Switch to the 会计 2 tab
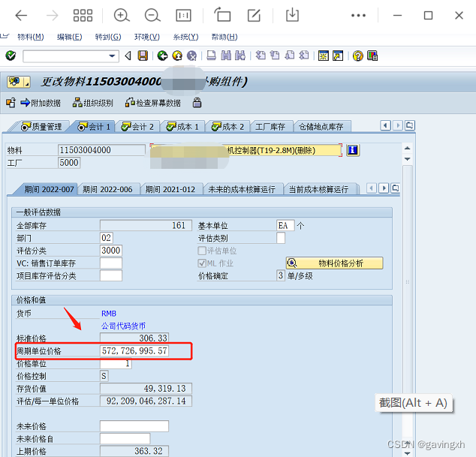The image size is (476, 457). (137, 126)
